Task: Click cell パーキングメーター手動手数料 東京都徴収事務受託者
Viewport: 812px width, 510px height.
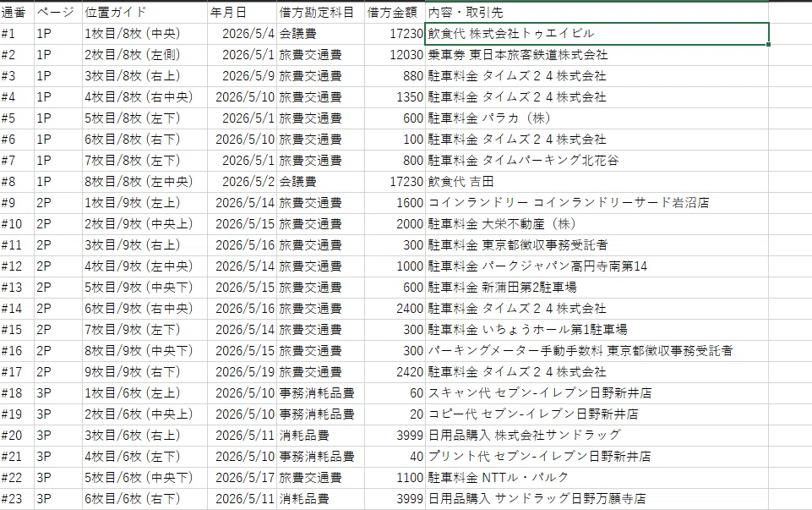Action: coord(597,351)
